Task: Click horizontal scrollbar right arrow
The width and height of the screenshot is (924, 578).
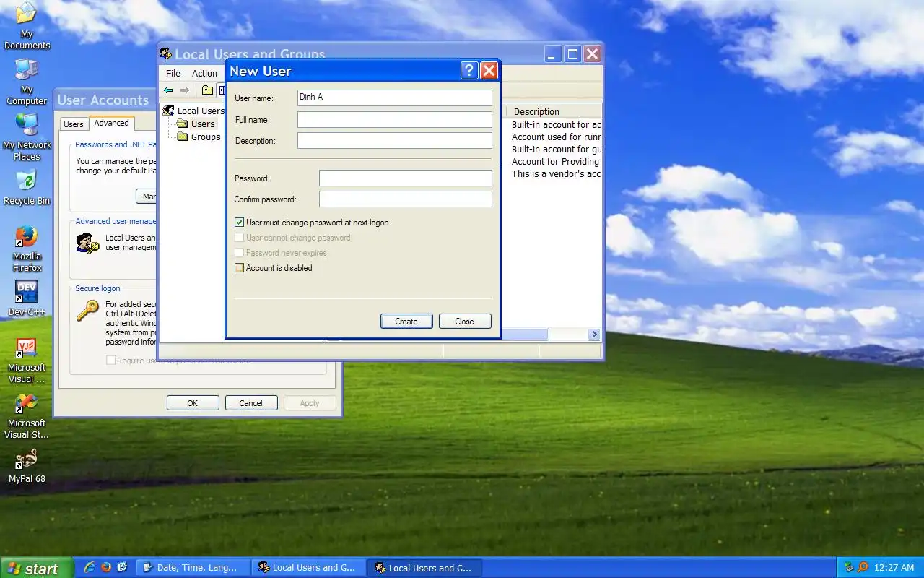Action: (x=594, y=335)
